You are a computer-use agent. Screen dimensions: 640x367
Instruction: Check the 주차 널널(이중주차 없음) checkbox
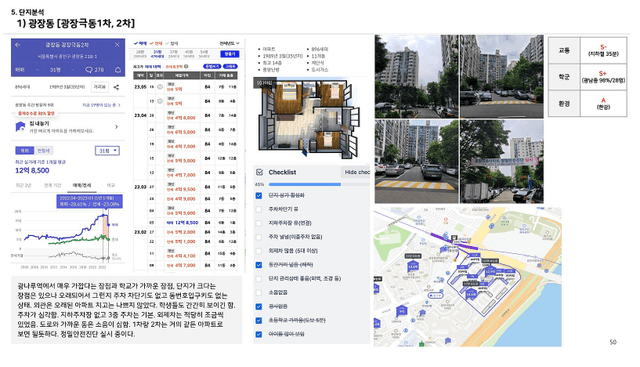259,237
